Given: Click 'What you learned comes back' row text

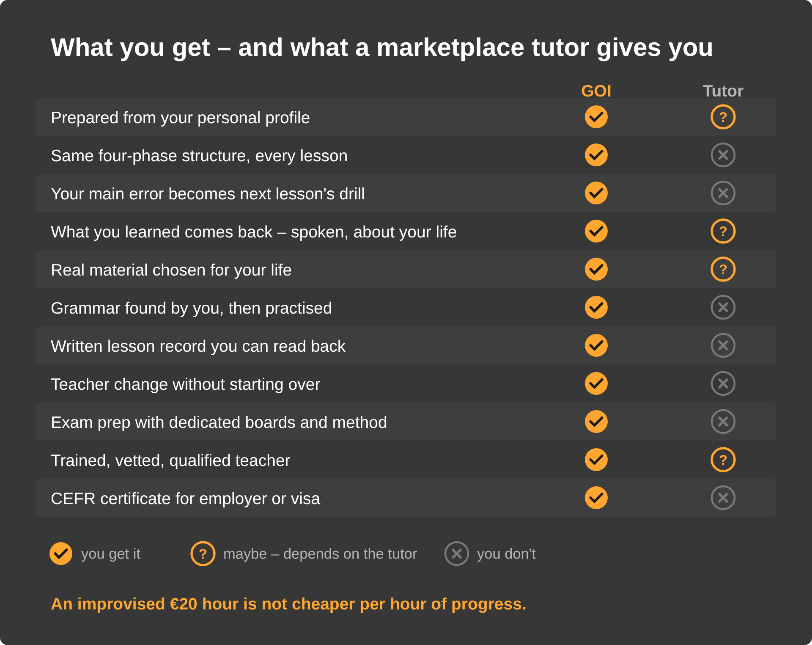Looking at the screenshot, I should click(254, 232).
